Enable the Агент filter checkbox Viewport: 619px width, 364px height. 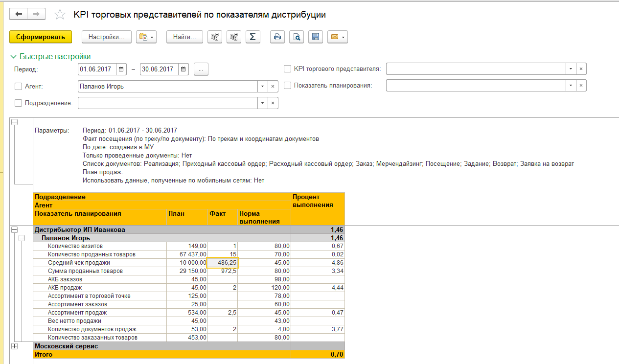[x=19, y=87]
